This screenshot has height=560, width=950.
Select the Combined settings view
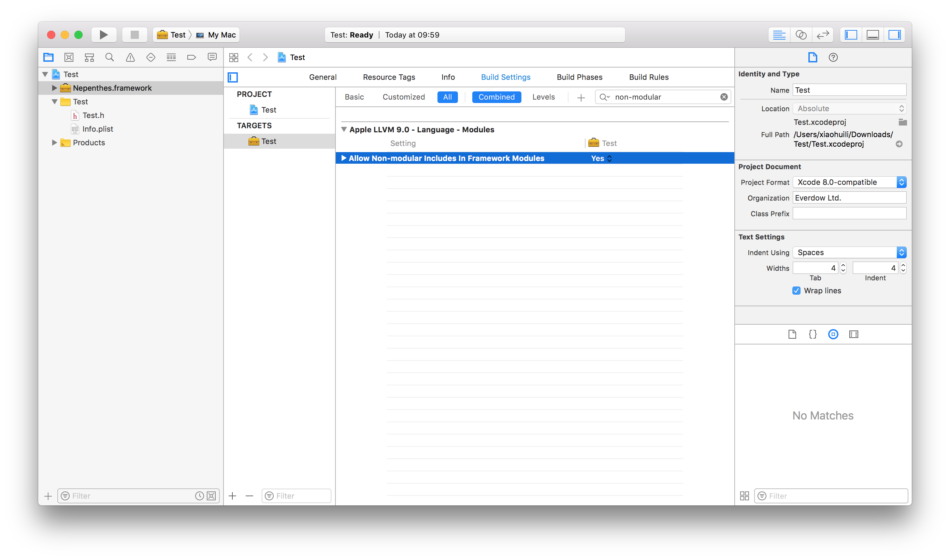(496, 97)
